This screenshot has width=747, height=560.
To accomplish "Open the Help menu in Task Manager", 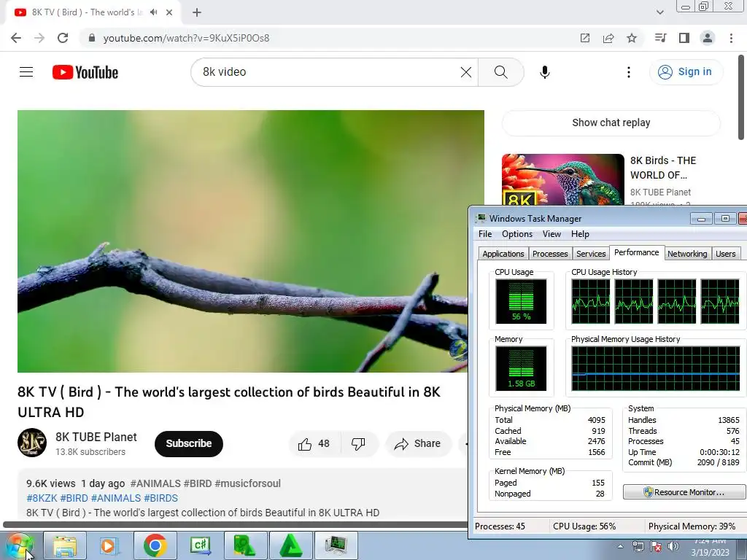I will tap(580, 234).
